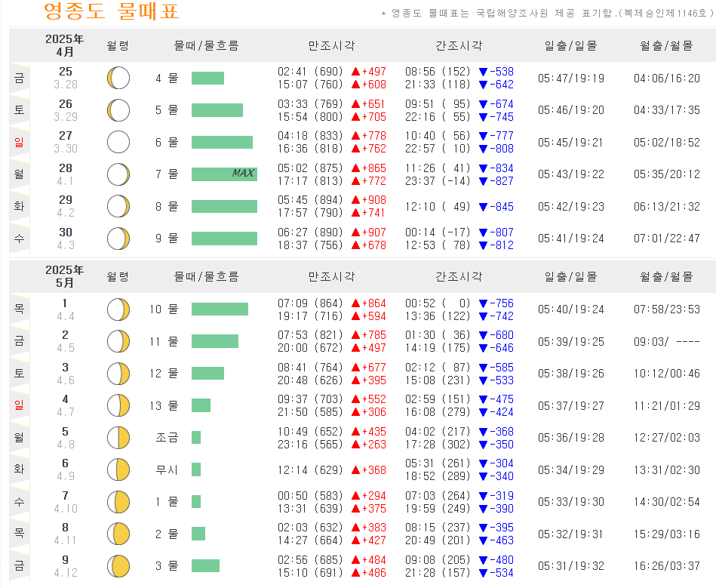
Task: Click the 9 물 label for April 30
Action: pos(167,239)
